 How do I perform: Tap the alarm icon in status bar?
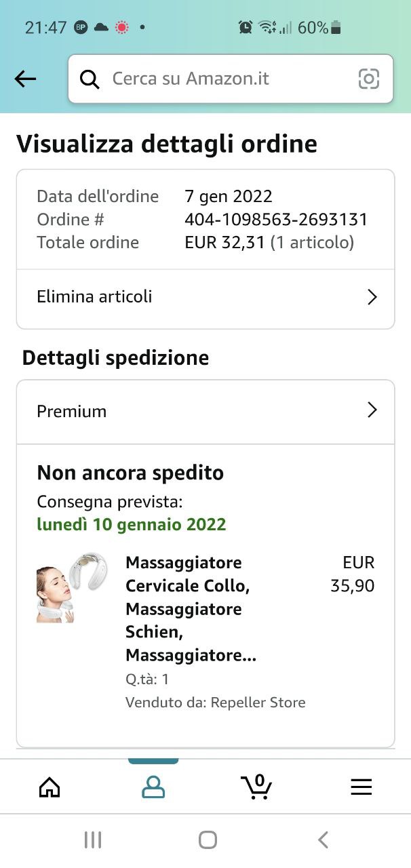[246, 28]
